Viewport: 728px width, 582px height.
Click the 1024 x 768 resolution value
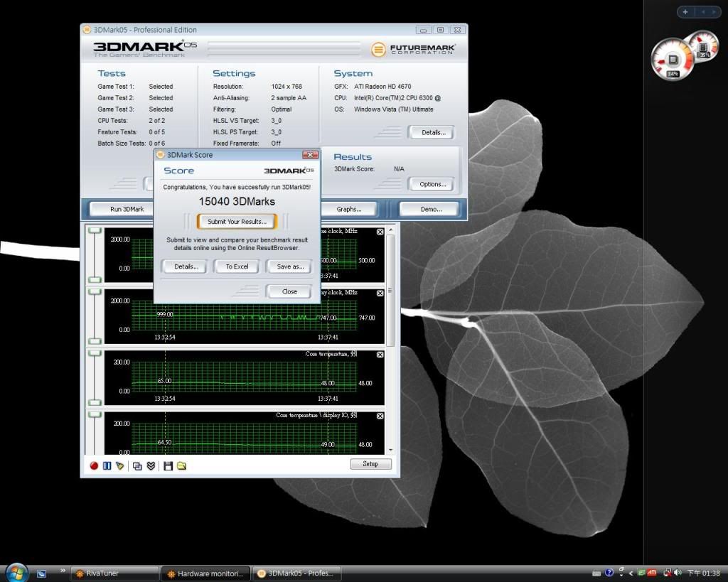click(287, 87)
